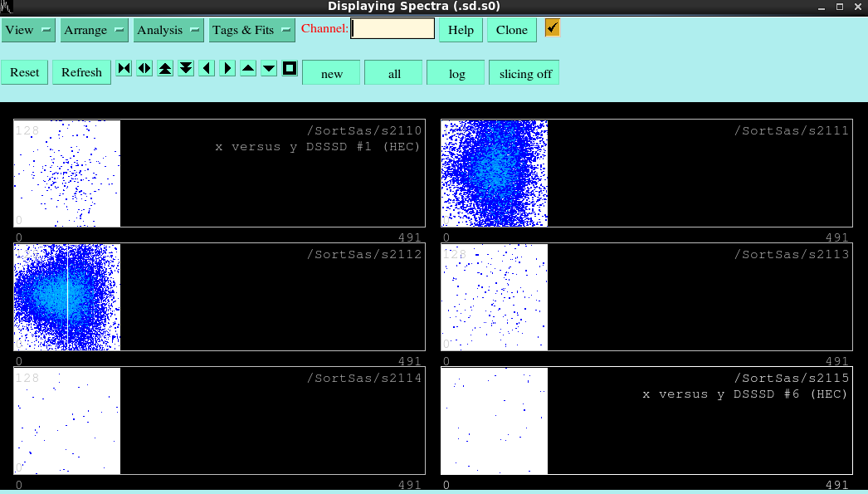The image size is (868, 494).
Task: Click the /SortSas/s2114 label
Action: tap(364, 378)
